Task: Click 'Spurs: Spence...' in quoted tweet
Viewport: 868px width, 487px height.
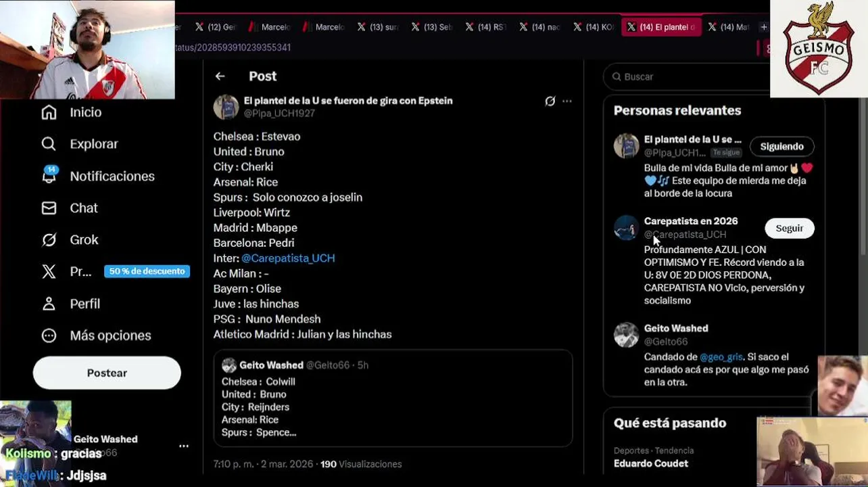Action: 259,432
